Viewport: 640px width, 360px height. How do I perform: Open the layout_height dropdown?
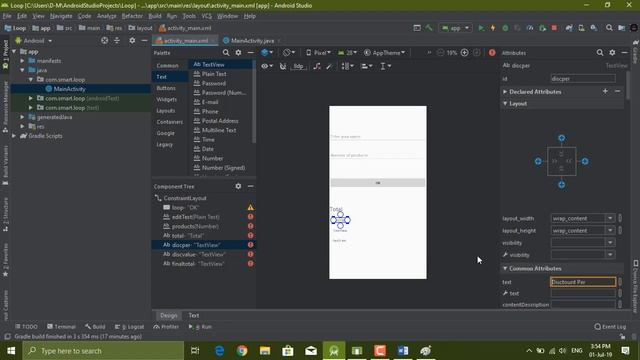tap(610, 231)
